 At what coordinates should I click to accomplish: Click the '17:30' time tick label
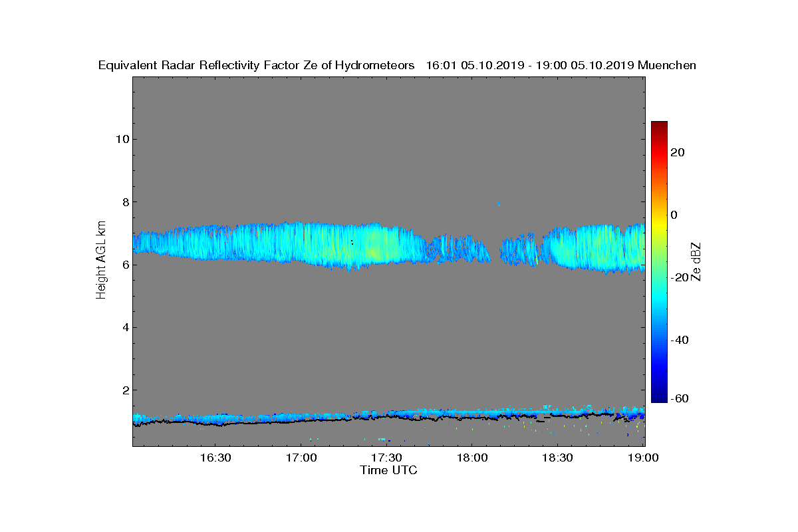[x=386, y=458]
